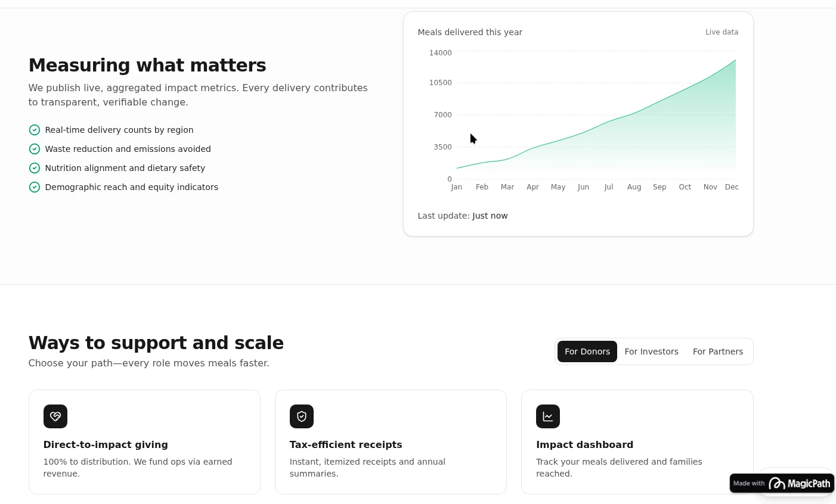The width and height of the screenshot is (836, 504).
Task: Select the Tax-efficient receipts card title
Action: pos(346,444)
